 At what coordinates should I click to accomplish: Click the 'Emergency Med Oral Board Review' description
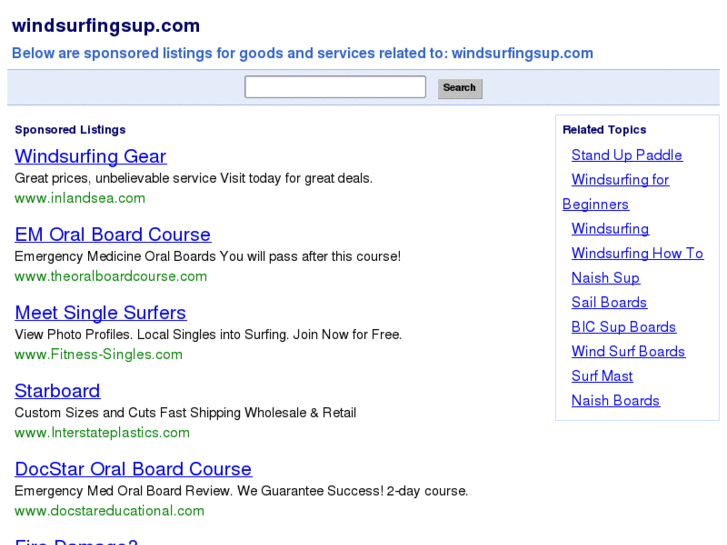(241, 491)
